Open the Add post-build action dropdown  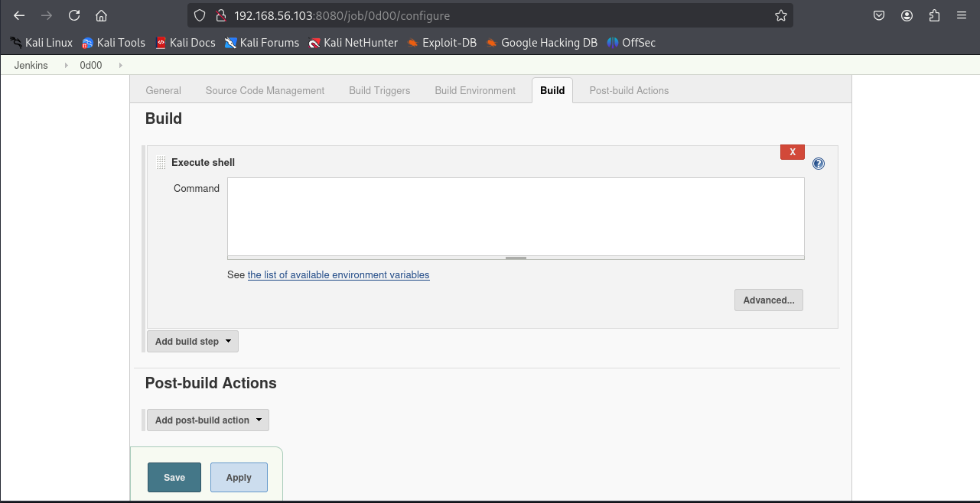point(207,420)
